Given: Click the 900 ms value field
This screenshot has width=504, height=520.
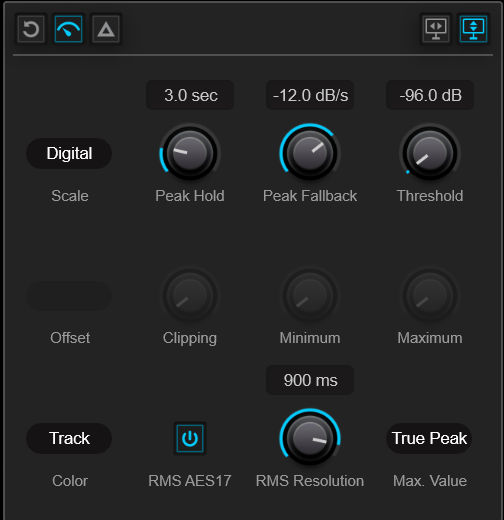Looking at the screenshot, I should click(x=310, y=380).
